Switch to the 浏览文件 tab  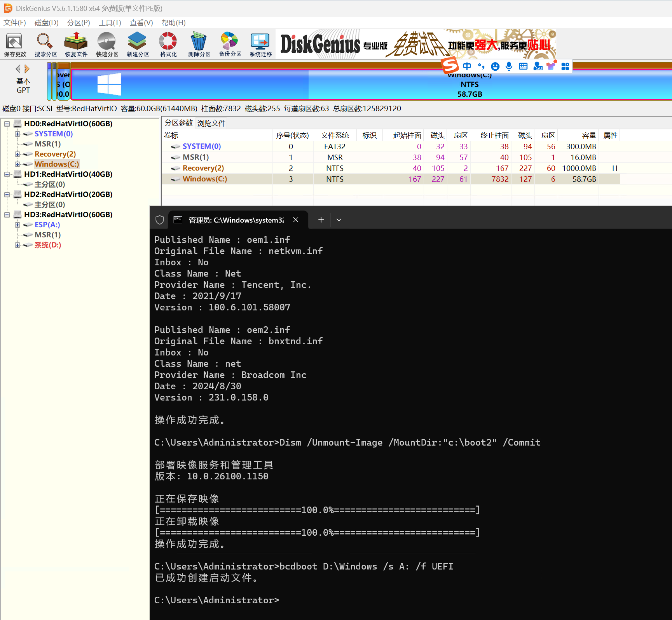[x=211, y=123]
